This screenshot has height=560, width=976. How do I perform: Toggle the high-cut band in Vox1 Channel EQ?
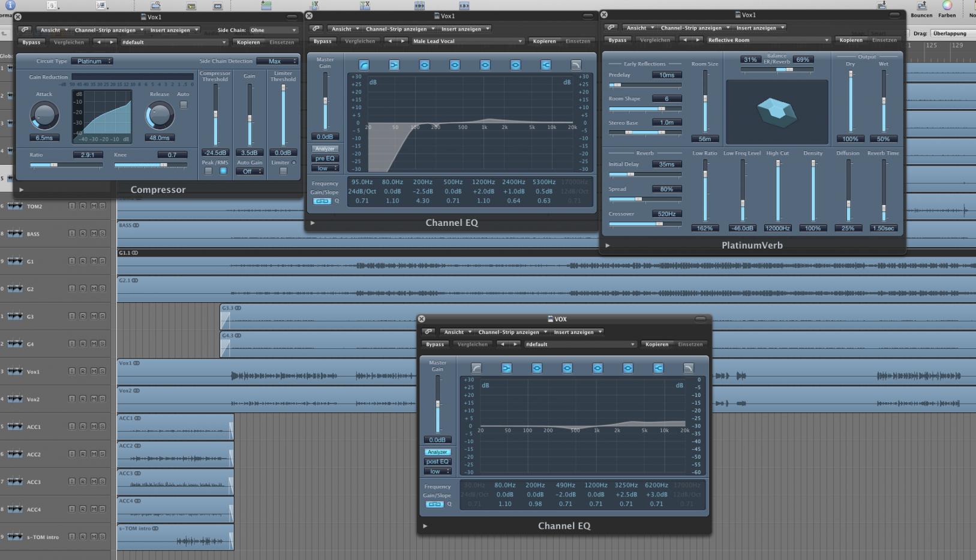point(576,65)
